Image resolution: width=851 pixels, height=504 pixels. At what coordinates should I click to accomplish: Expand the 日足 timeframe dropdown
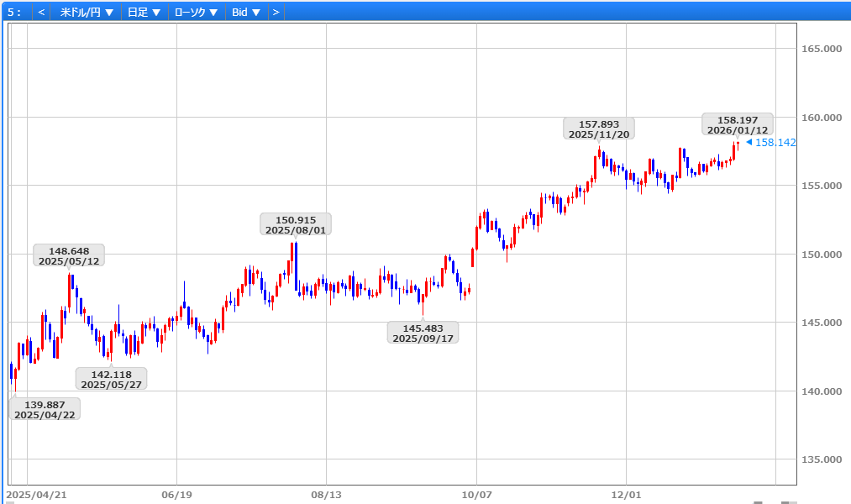click(x=144, y=12)
